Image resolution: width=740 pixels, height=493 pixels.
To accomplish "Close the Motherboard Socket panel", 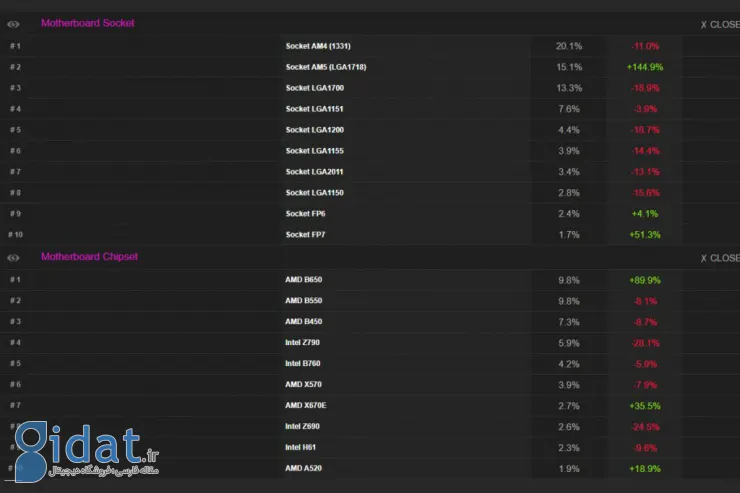I will click(719, 24).
